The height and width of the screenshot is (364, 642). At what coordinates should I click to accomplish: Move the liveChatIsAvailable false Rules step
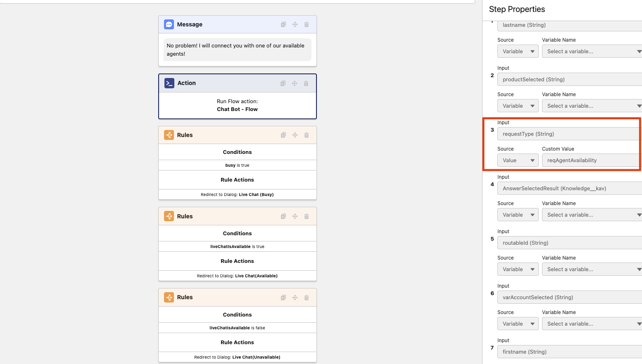tap(295, 297)
